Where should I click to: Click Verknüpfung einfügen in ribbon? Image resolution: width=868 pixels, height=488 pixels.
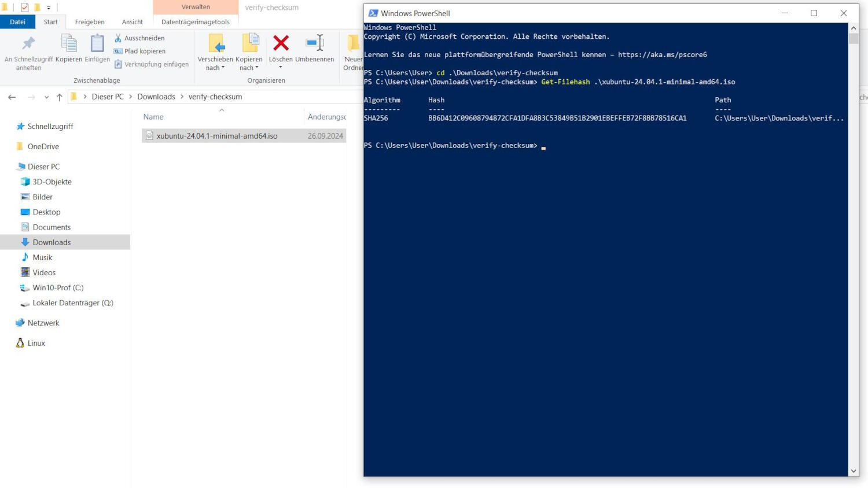[x=152, y=64]
